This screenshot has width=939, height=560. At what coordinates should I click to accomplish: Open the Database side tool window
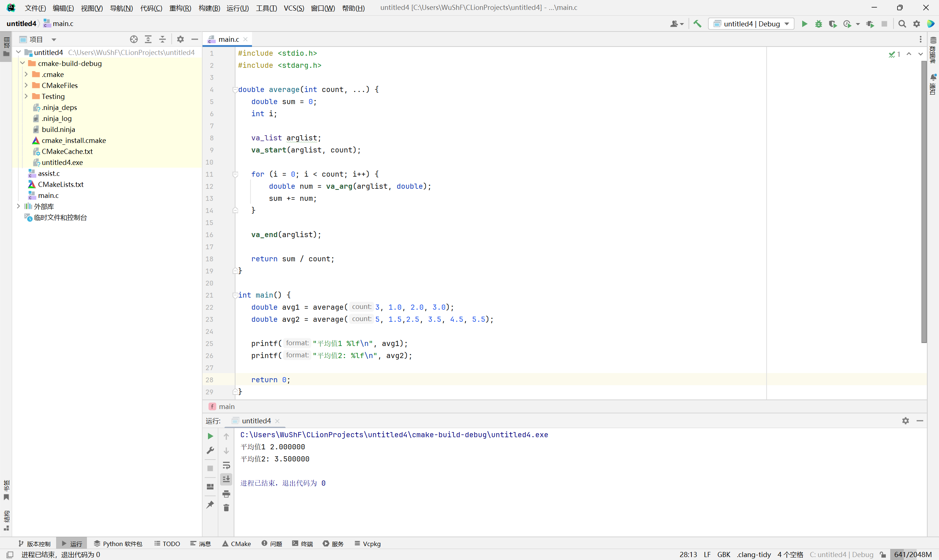tap(933, 50)
